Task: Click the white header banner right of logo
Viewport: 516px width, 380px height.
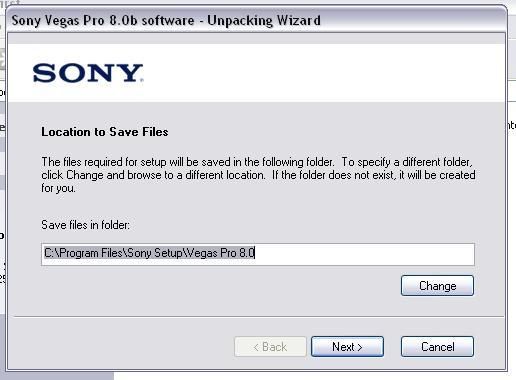Action: [x=323, y=73]
